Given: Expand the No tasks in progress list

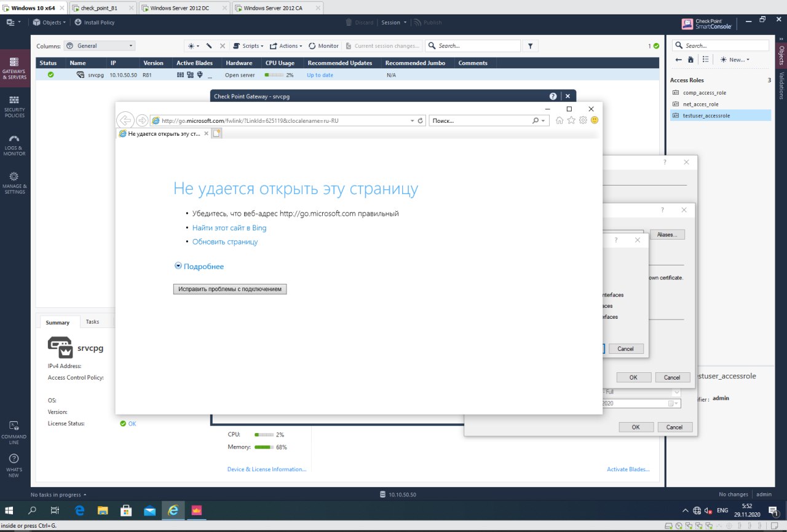Looking at the screenshot, I should (58, 495).
